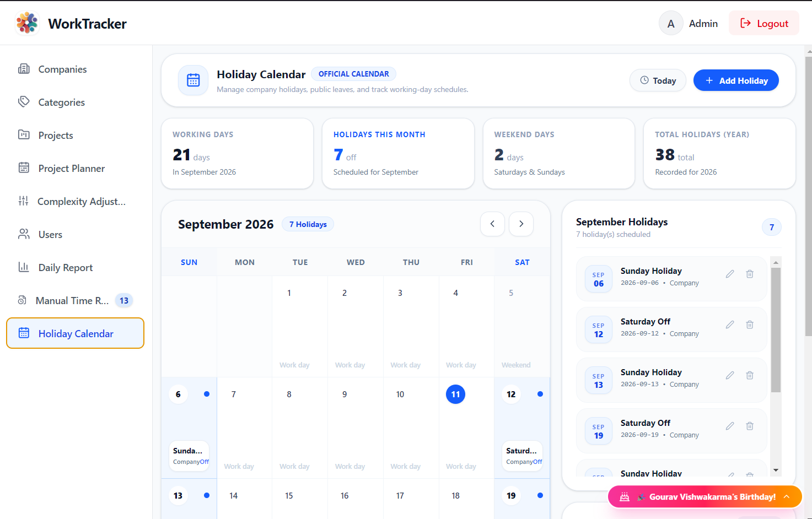Expand the birthday notification banner chevron
This screenshot has width=812, height=519.
(787, 496)
